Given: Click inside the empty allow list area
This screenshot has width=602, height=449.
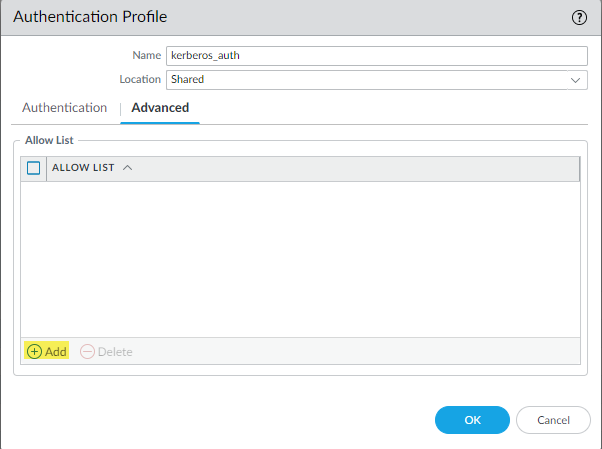Looking at the screenshot, I should tap(300, 258).
